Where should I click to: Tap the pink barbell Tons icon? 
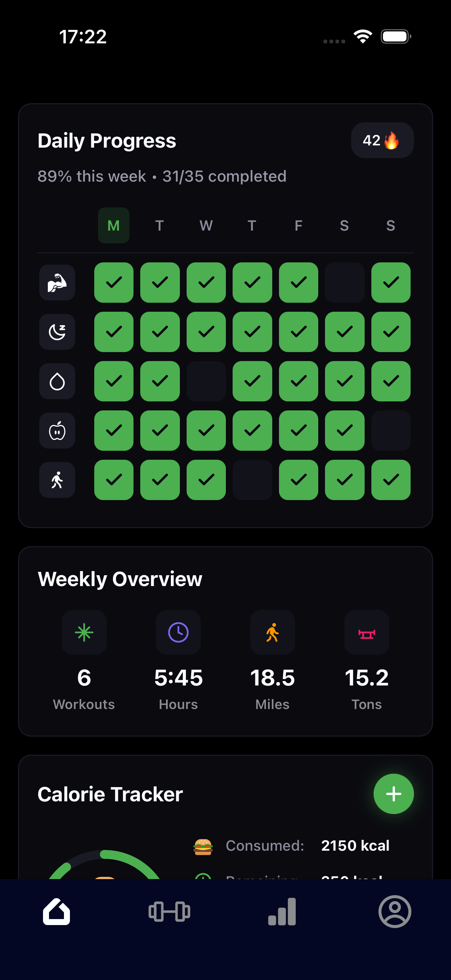(366, 632)
